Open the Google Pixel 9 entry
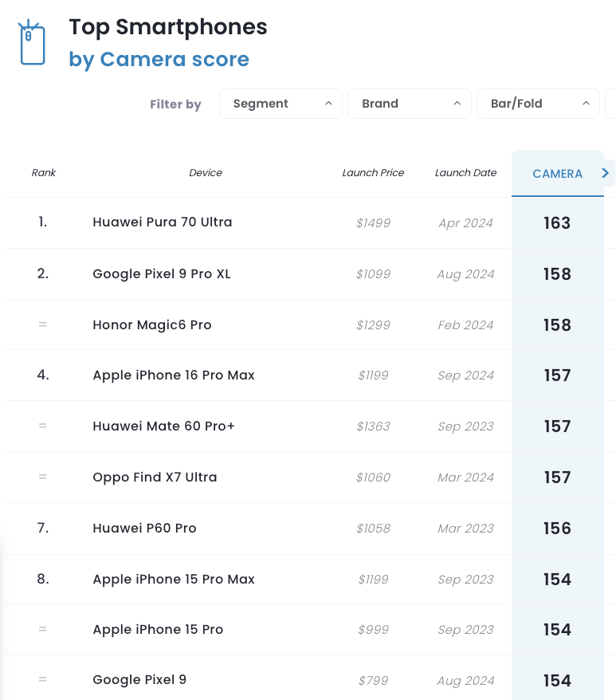 point(139,679)
